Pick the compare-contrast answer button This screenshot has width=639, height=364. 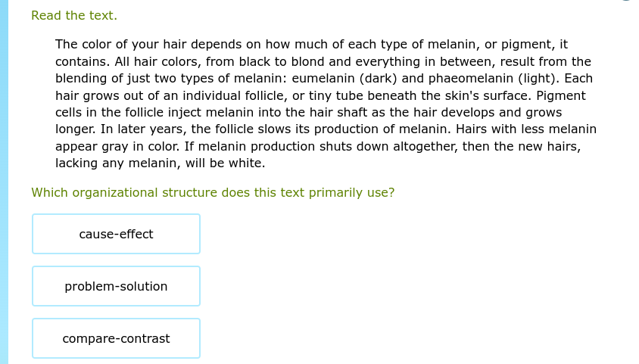point(116,338)
